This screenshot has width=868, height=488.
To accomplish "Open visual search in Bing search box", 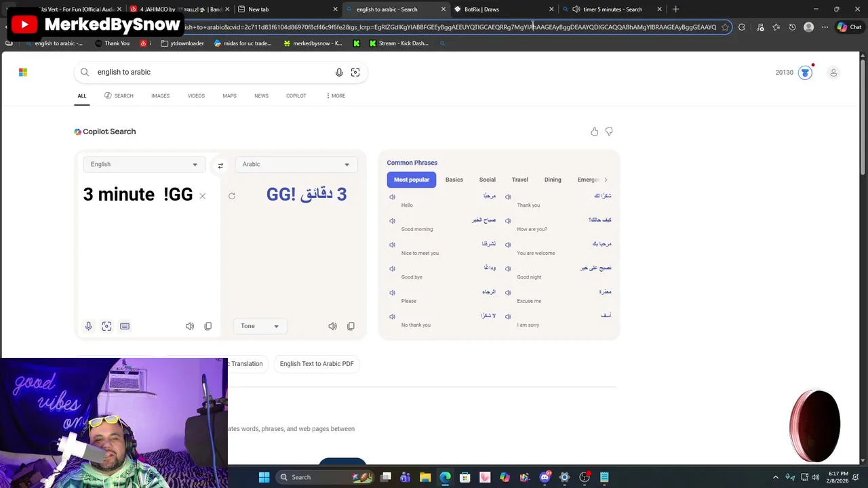I will (x=355, y=73).
